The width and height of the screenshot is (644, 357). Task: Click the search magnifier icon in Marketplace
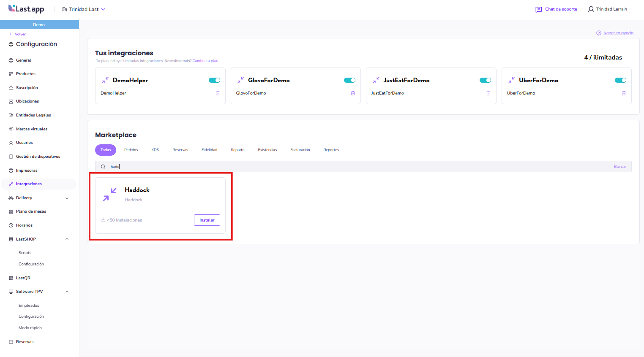tap(103, 167)
